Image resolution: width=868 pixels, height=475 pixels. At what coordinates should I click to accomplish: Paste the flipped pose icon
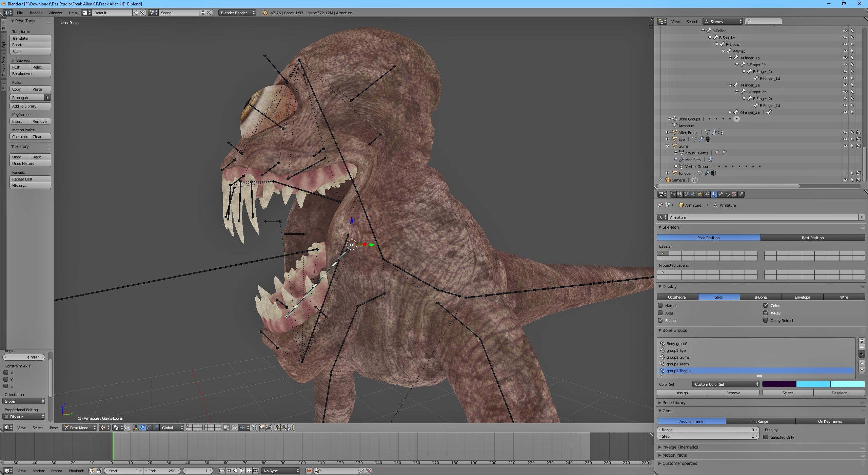(291, 427)
